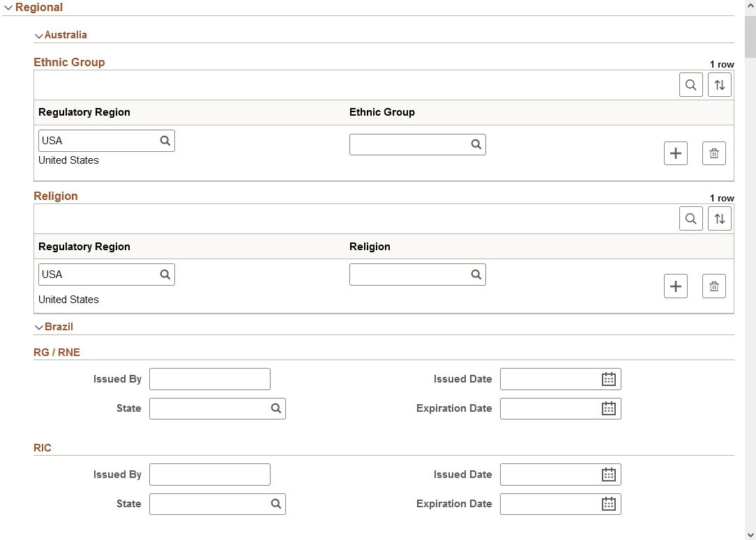Search within the Ethnic Group grid
Viewport: 756px width, 540px height.
[x=690, y=84]
